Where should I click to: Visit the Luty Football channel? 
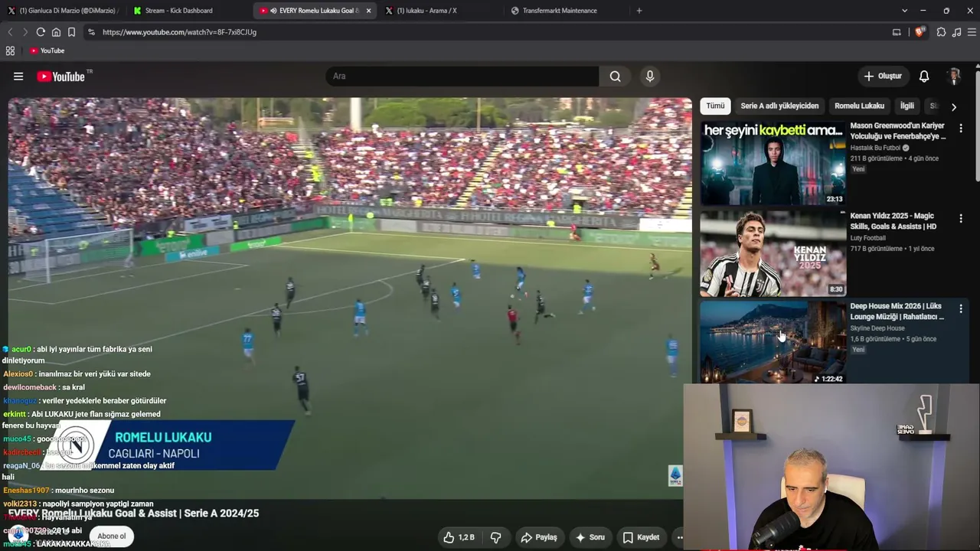click(x=867, y=238)
